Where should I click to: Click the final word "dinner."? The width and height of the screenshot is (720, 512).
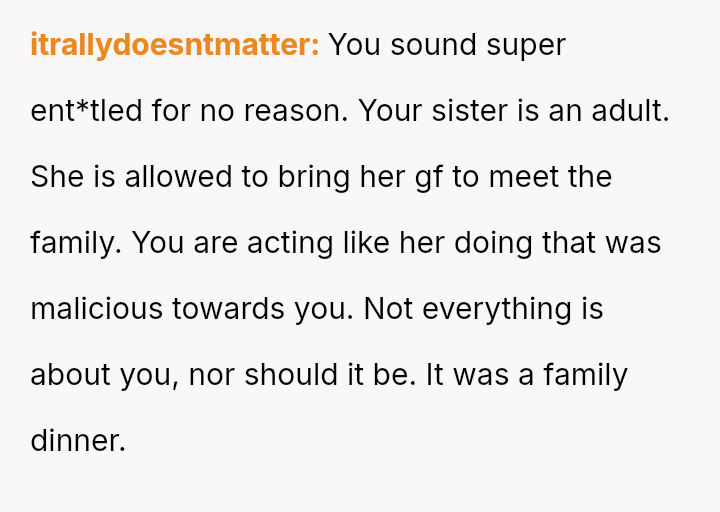[x=78, y=441]
